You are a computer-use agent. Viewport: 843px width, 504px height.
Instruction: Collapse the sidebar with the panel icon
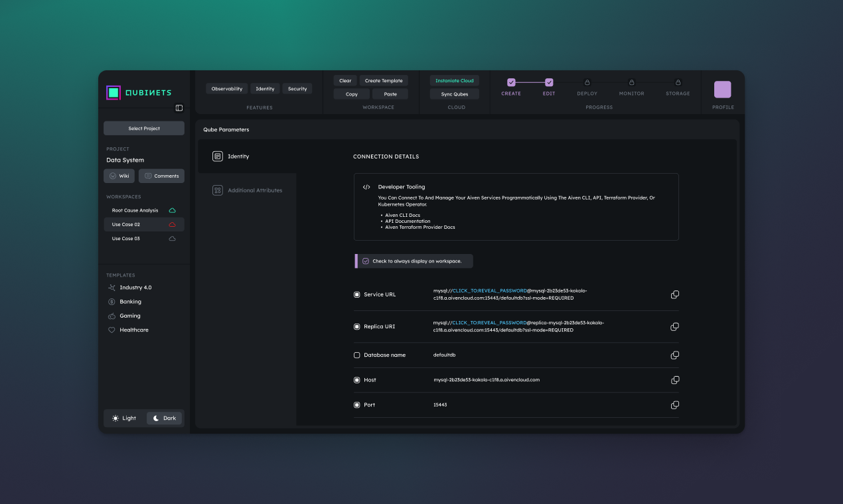(179, 108)
